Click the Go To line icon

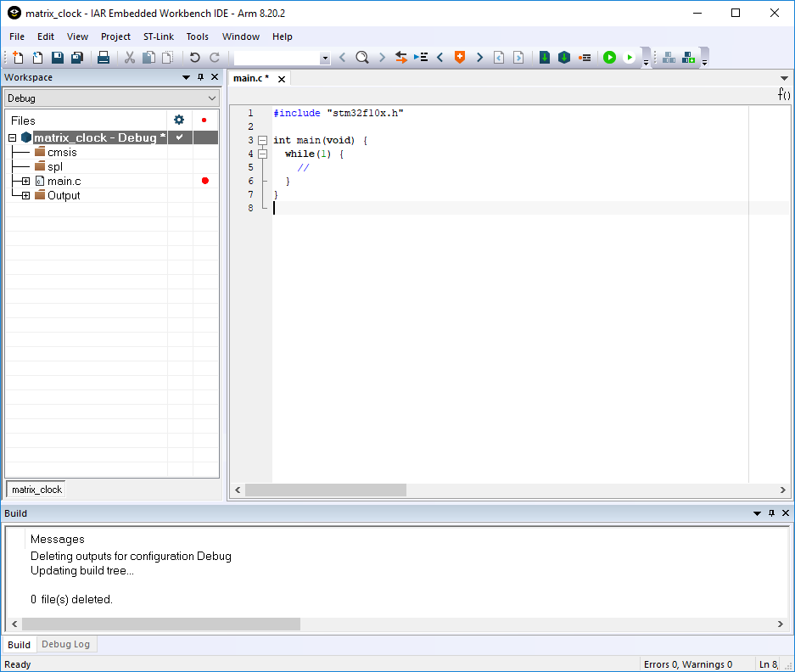click(421, 58)
